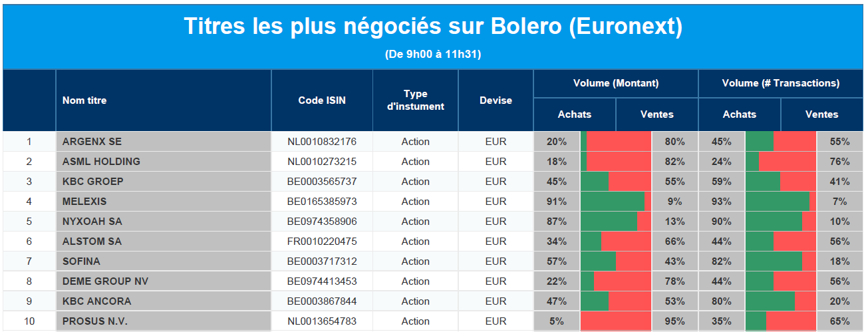Click SOFINA's green transactions buy bar
This screenshot has width=868, height=336.
click(x=774, y=261)
